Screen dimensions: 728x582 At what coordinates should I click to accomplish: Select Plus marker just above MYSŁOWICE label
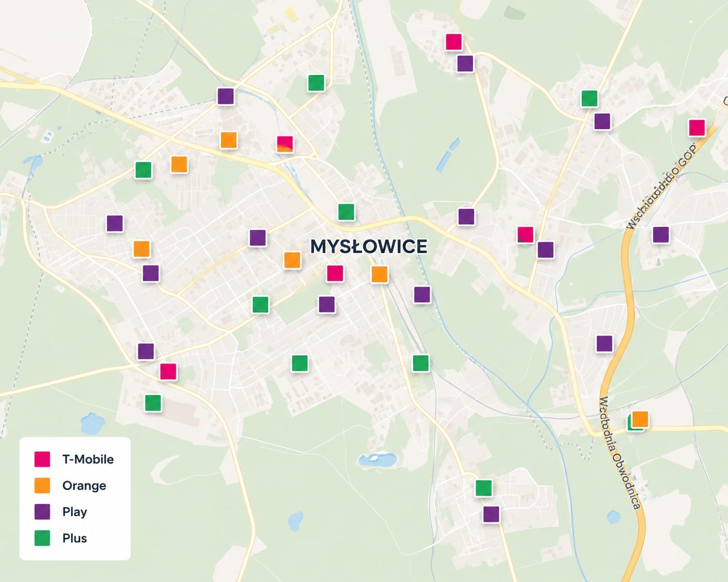point(347,212)
